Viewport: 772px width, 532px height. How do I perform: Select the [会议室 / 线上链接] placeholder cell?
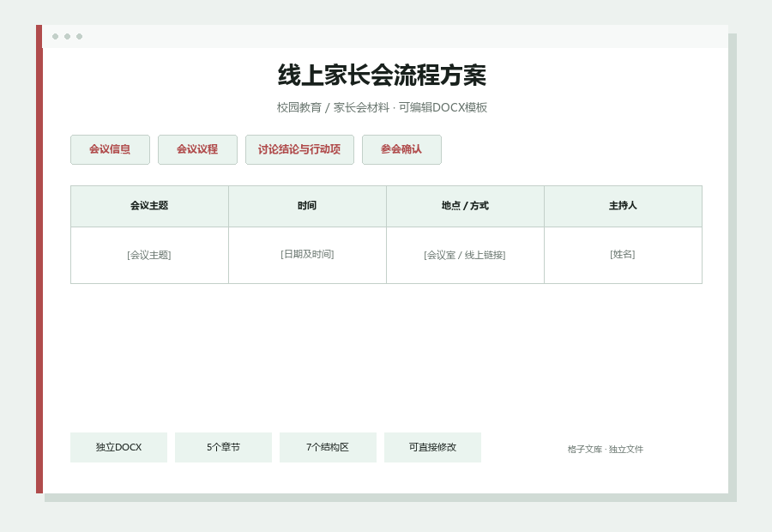point(465,255)
